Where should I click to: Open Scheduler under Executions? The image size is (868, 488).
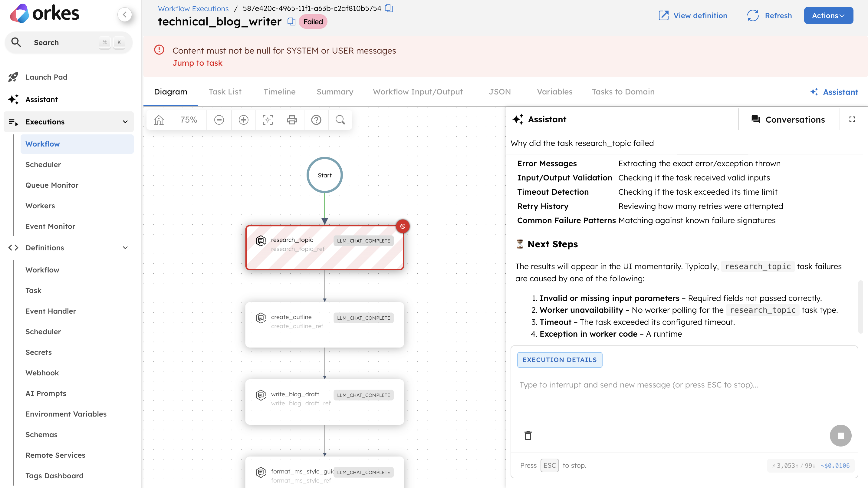pyautogui.click(x=43, y=164)
